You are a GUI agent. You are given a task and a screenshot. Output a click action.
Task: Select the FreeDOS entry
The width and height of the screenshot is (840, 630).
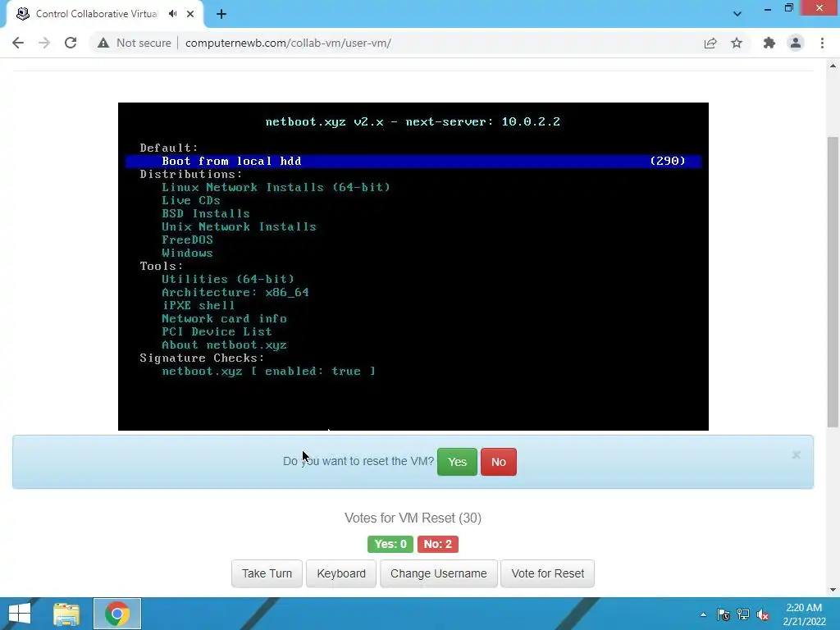click(187, 240)
